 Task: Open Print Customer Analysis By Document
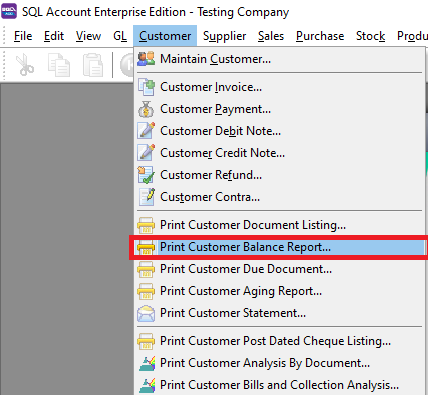pos(280,363)
